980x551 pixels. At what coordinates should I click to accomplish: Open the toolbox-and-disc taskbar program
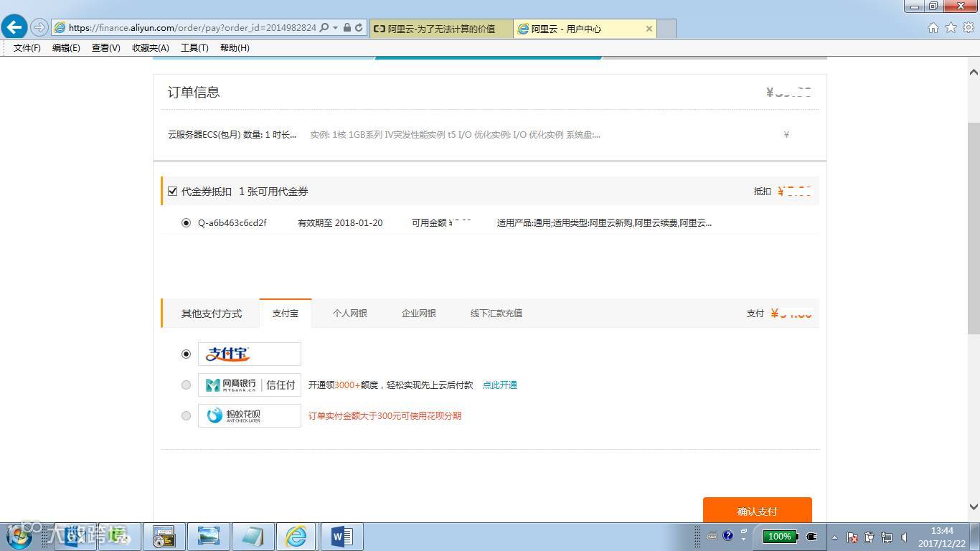coord(164,537)
